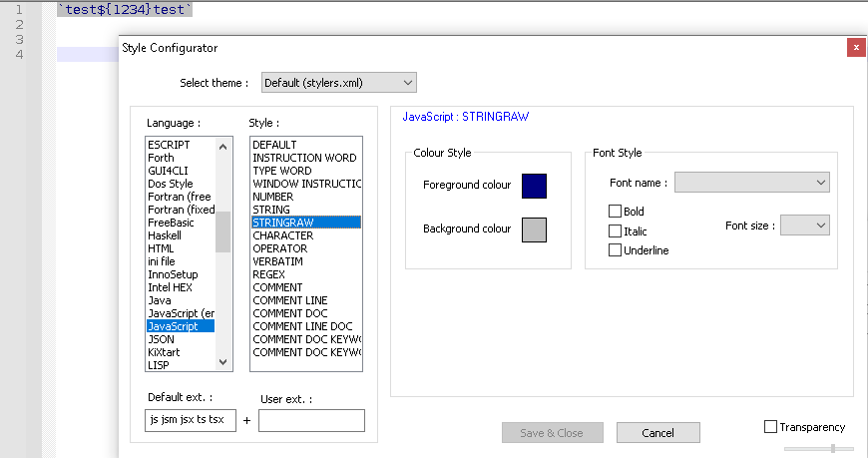Click the Language list scrollbar thumb
This screenshot has height=458, width=868.
click(x=223, y=231)
